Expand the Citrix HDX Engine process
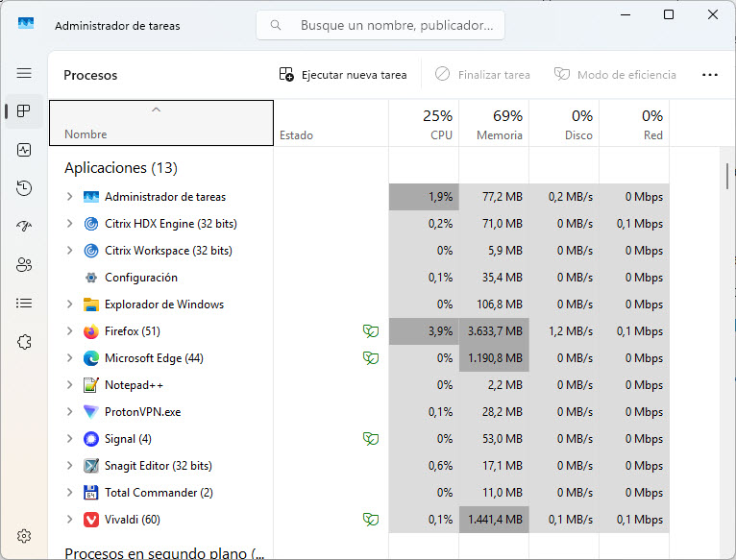The image size is (736, 560). [69, 224]
